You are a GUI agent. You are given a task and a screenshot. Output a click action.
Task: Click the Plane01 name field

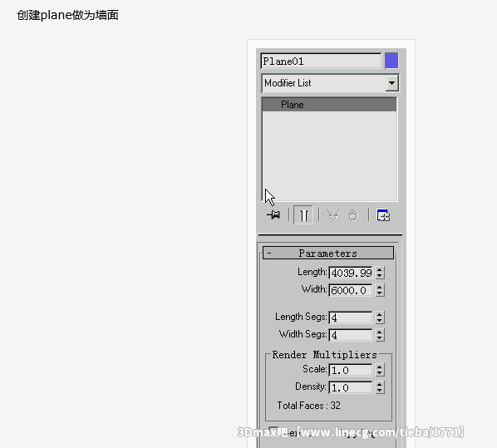321,61
